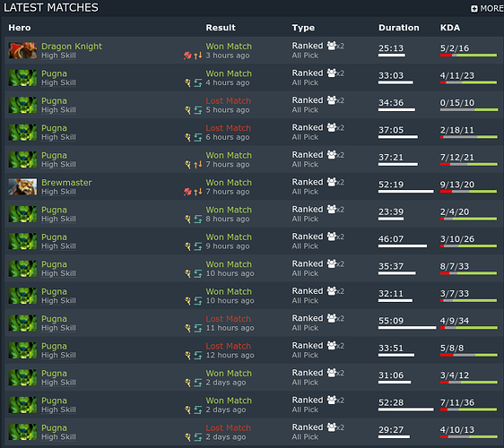Click the red role icon in Brewmaster row
Image resolution: width=504 pixels, height=448 pixels.
click(187, 192)
